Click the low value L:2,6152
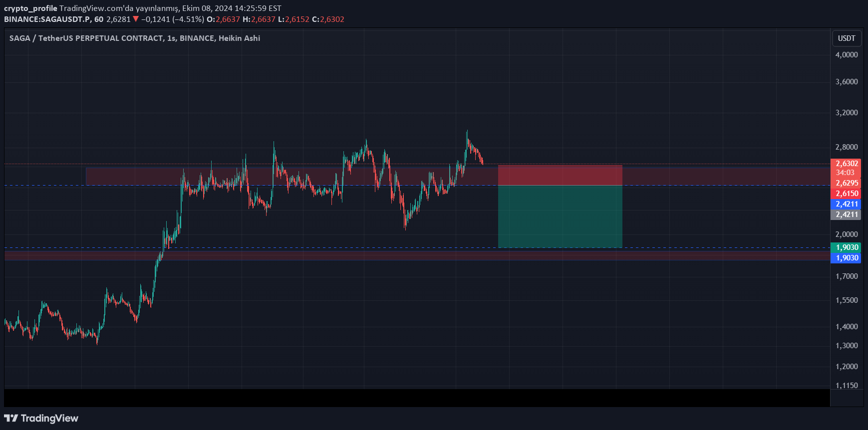The width and height of the screenshot is (868, 430). tap(293, 19)
